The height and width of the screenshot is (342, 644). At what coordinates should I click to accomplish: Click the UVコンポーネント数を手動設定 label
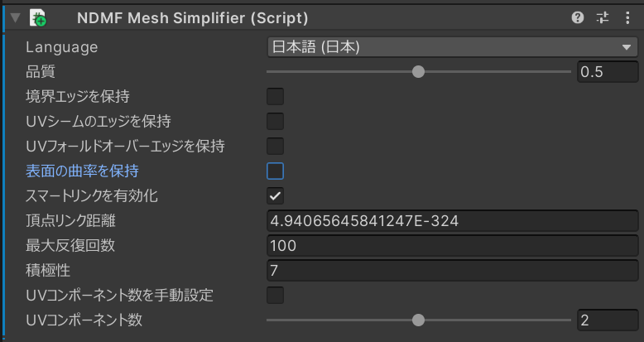[119, 295]
